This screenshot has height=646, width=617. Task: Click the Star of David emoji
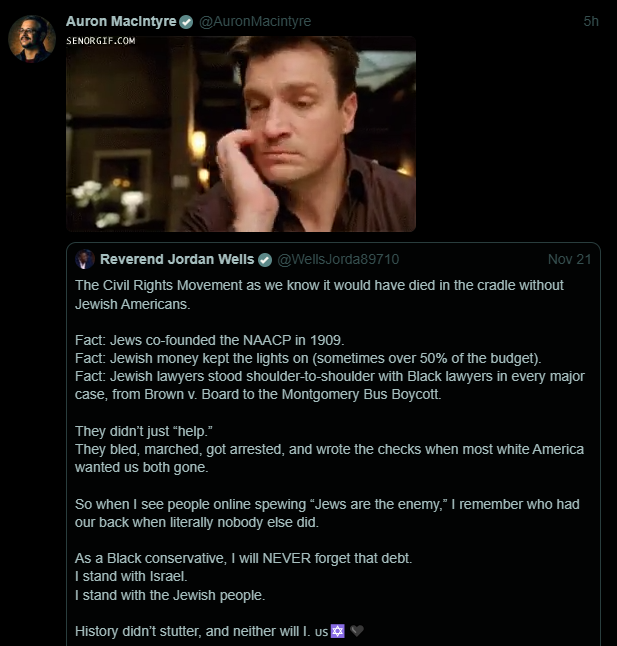337,631
